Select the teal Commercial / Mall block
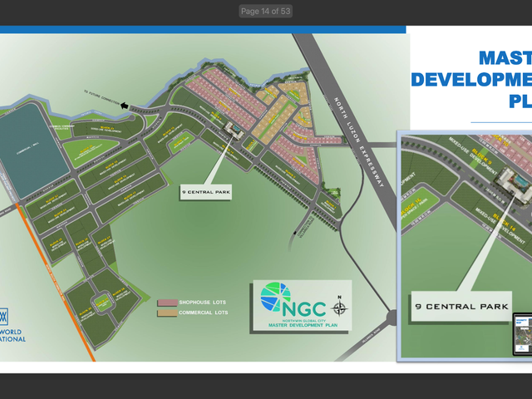This screenshot has width=532, height=399. [32, 151]
